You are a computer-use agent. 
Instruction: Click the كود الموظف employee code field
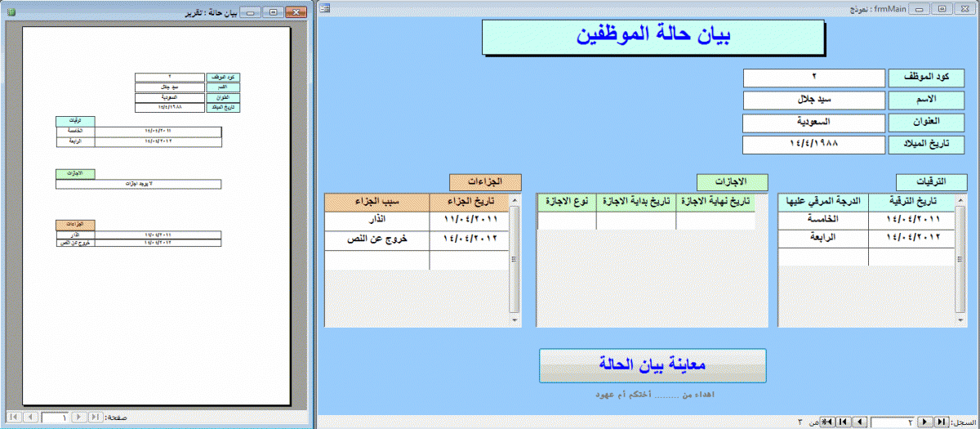click(x=813, y=78)
